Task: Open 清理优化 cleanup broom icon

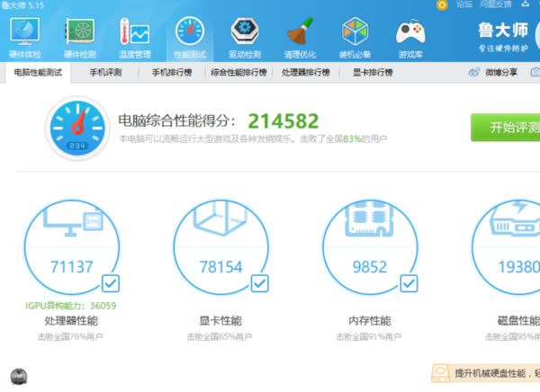Action: point(300,34)
